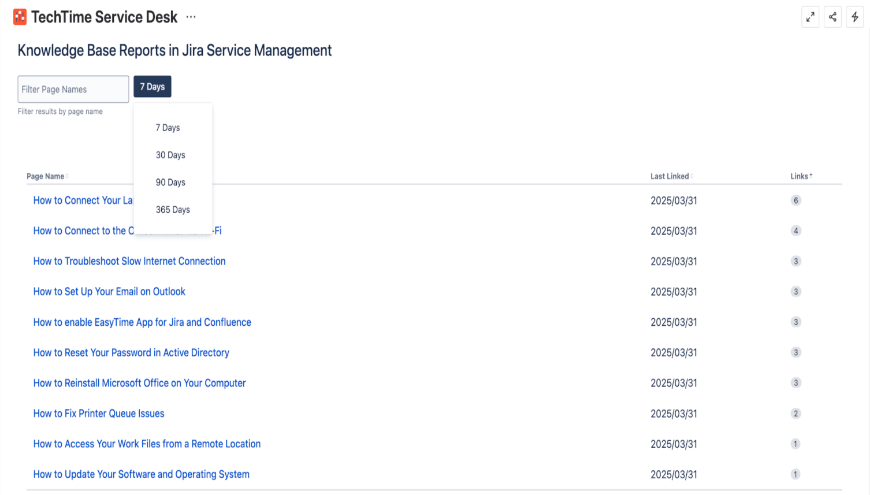Open How to Reset Your Password article
Screen dimensions: 870x495
[x=131, y=353]
